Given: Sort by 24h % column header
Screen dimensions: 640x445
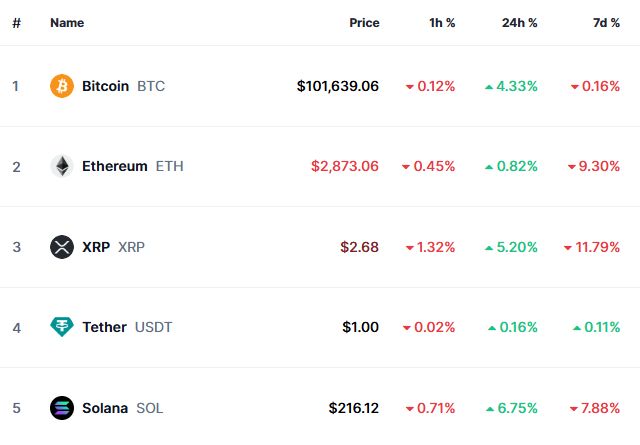Looking at the screenshot, I should (x=519, y=23).
